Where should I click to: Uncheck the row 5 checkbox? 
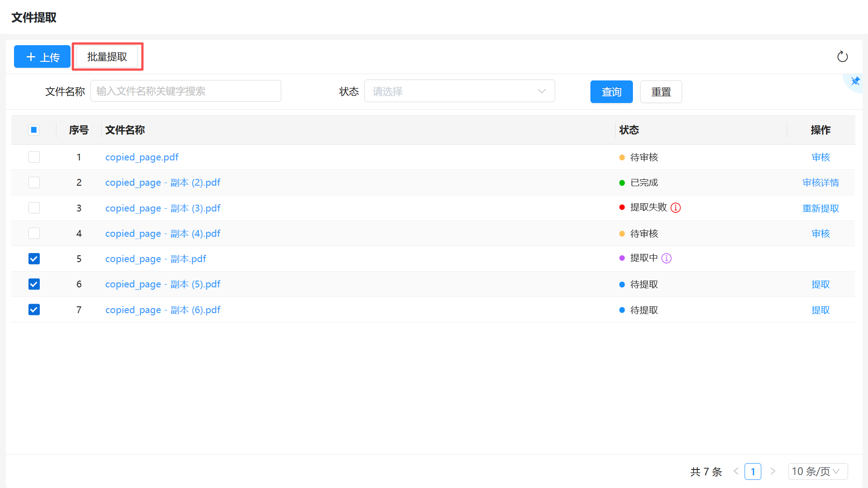(34, 258)
